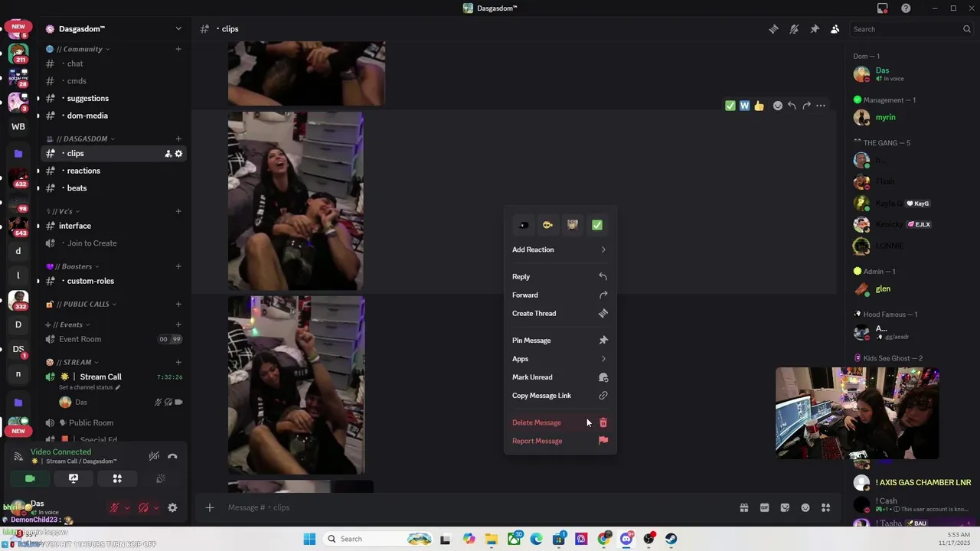Open the suggestions channel
Viewport: 980px width, 551px height.
click(113, 98)
